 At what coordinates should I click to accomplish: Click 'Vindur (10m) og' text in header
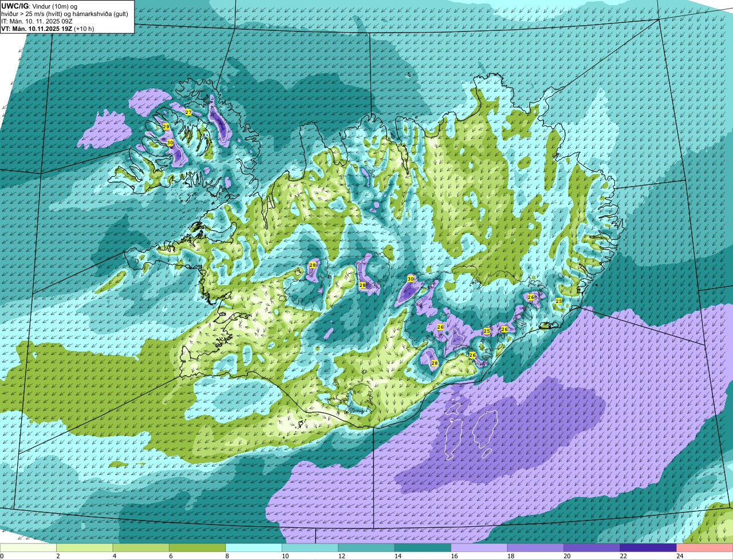pos(55,6)
